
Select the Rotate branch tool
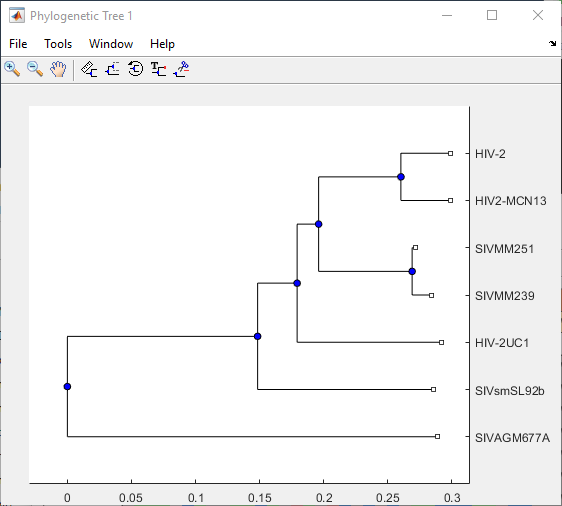(x=135, y=69)
